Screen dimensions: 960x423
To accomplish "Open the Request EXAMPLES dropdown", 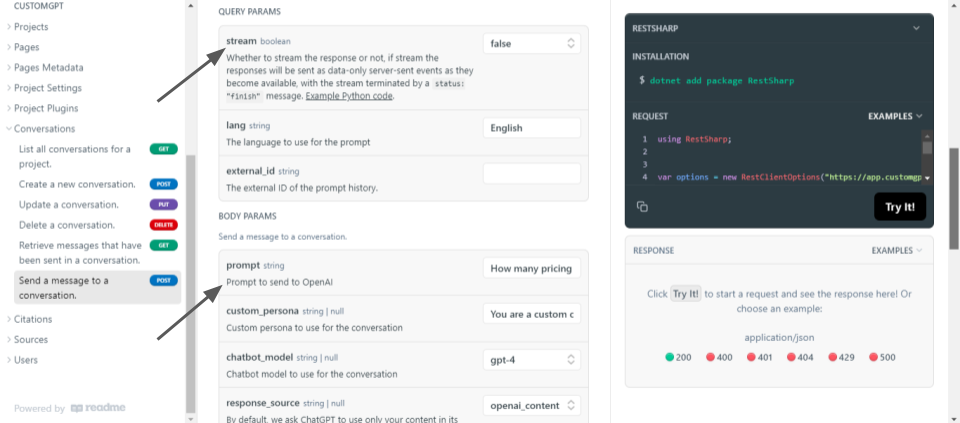I will pos(895,116).
